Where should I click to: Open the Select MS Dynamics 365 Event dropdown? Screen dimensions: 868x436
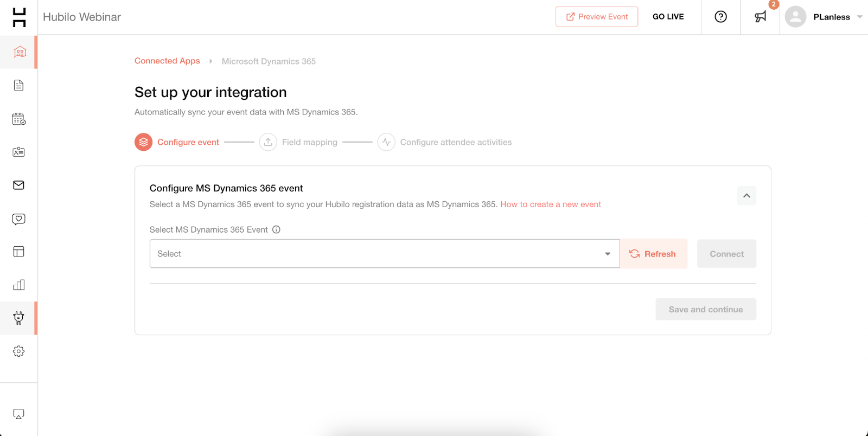coord(385,254)
